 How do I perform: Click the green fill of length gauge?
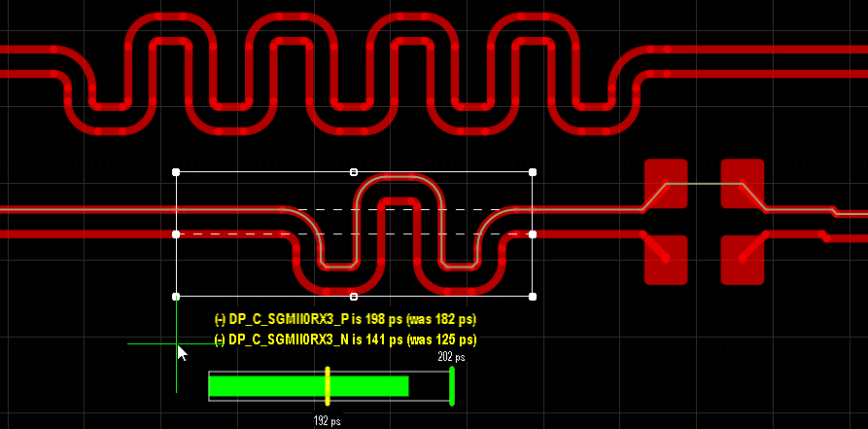click(308, 386)
